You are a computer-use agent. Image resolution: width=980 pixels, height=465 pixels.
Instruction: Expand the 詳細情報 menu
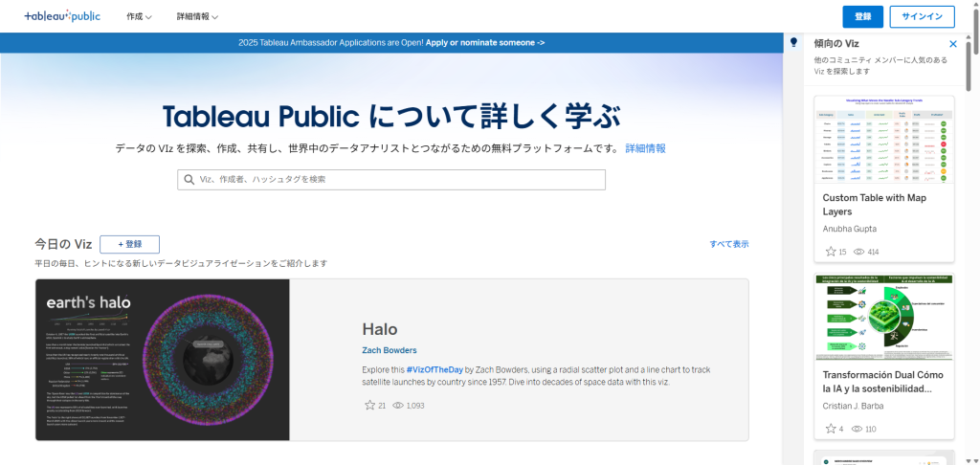tap(197, 17)
